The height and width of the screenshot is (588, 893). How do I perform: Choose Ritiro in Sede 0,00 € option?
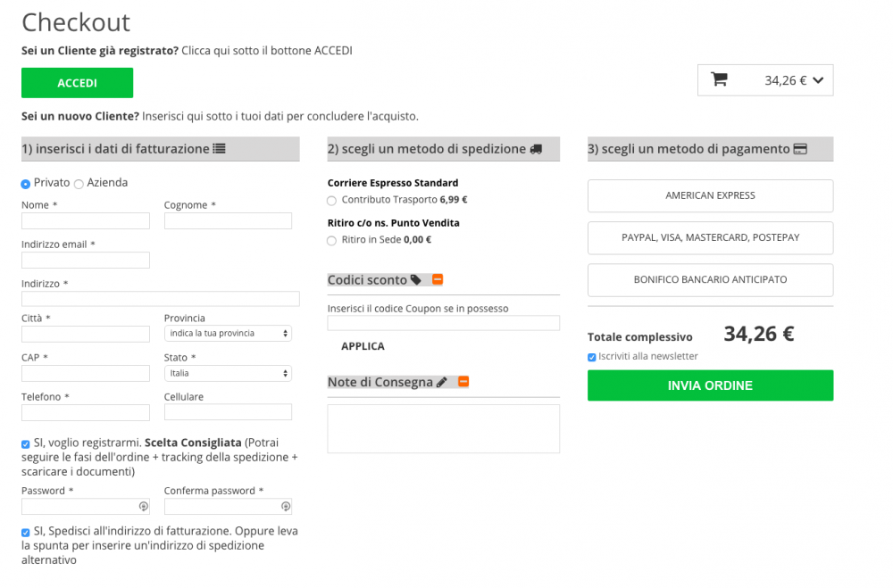pos(331,241)
